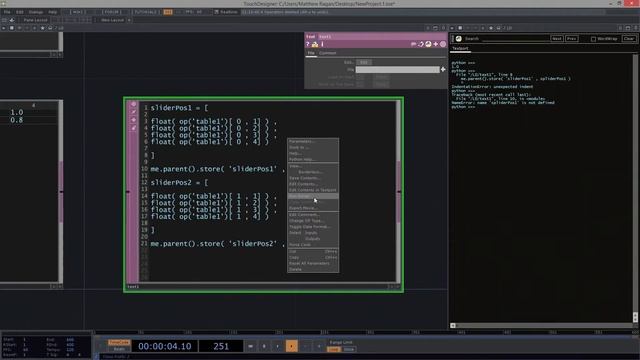Choose Change OP Type... from context menu
Image resolution: width=640 pixels, height=360 pixels.
pyautogui.click(x=313, y=220)
